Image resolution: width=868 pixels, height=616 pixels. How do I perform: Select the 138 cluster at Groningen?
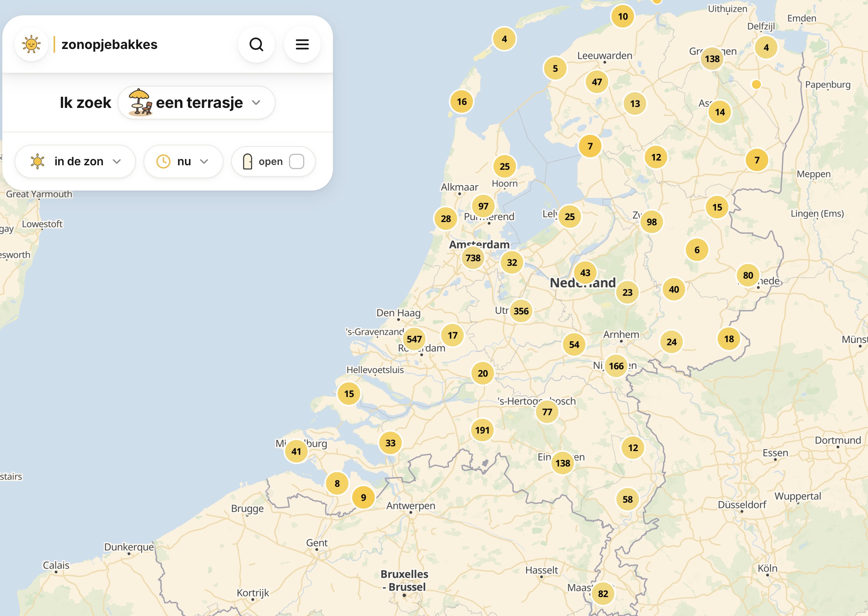tap(712, 59)
